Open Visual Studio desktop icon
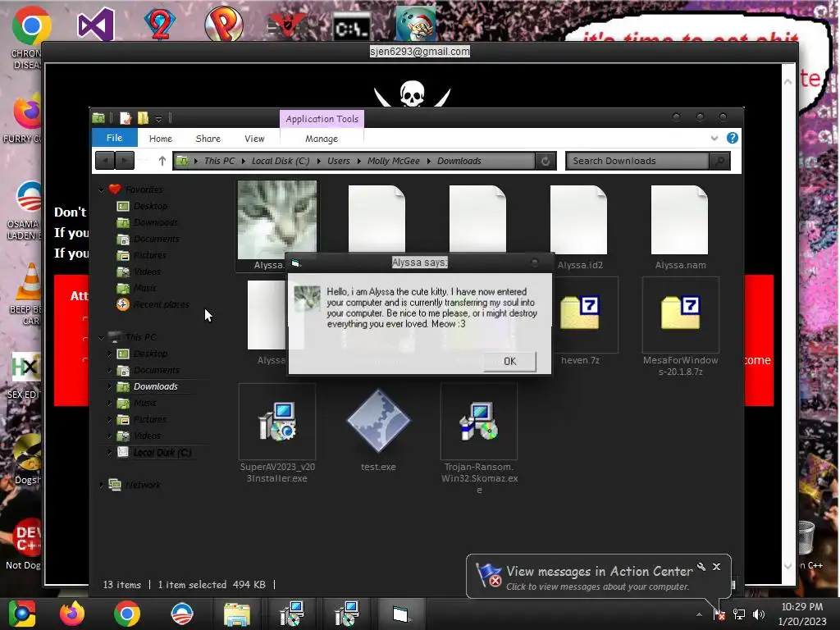The width and height of the screenshot is (840, 630). tap(95, 24)
